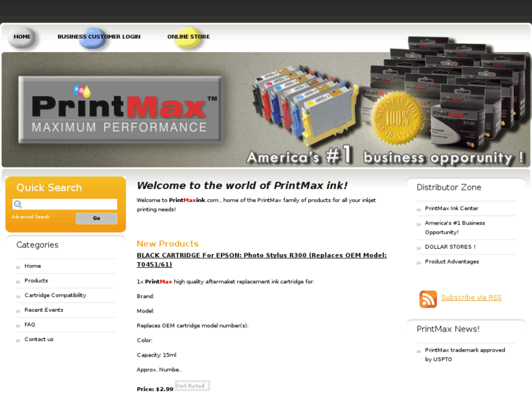532x399 pixels.
Task: Open BLACK CARTRIDGE For EPSON product title
Action: (261, 260)
